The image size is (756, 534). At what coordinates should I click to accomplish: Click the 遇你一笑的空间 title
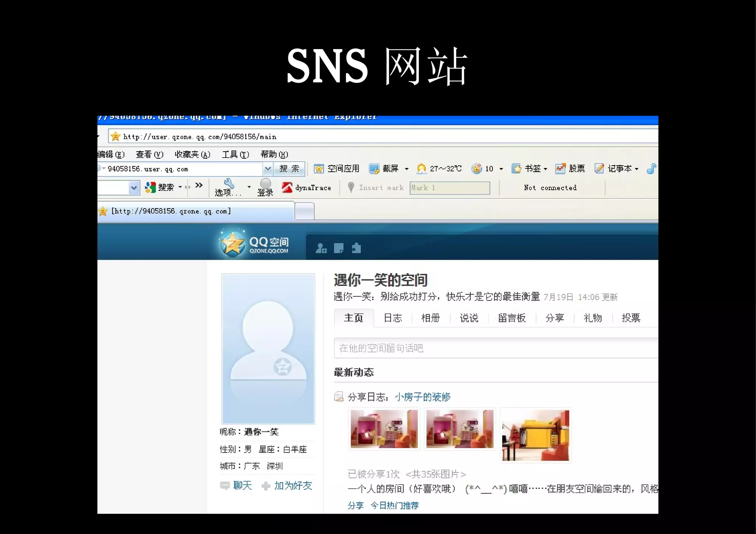(381, 280)
